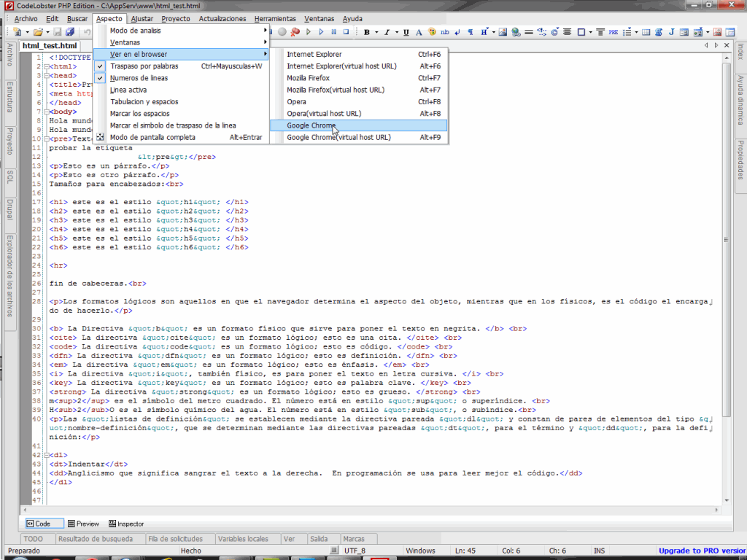
Task: Open the Inspector view button
Action: click(126, 524)
